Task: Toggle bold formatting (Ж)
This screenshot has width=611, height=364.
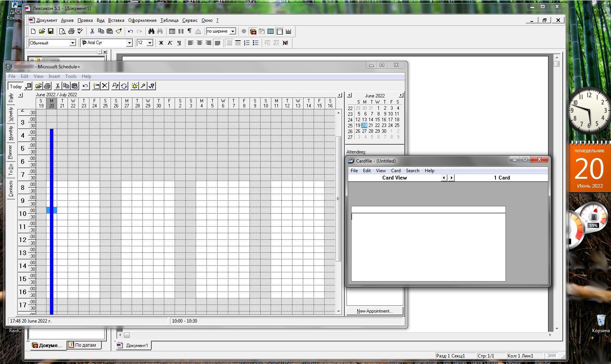Action: coord(161,43)
